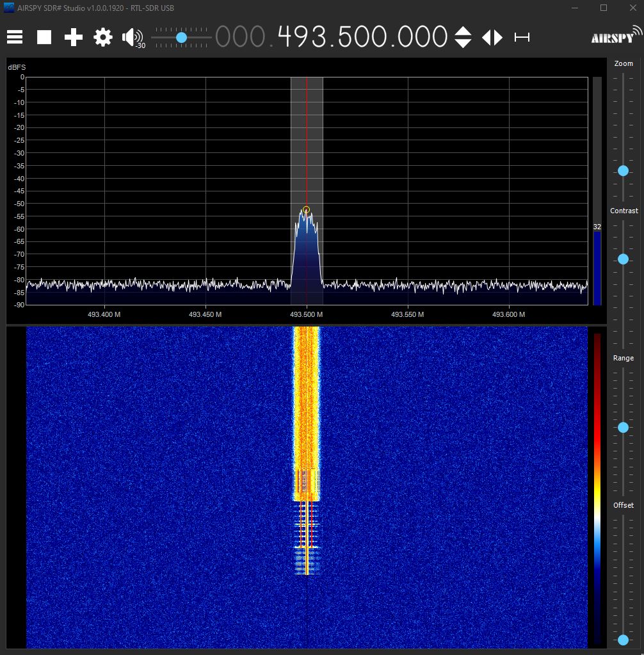Click the 493.400 M label on frequency axis
The width and height of the screenshot is (644, 655).
click(104, 314)
